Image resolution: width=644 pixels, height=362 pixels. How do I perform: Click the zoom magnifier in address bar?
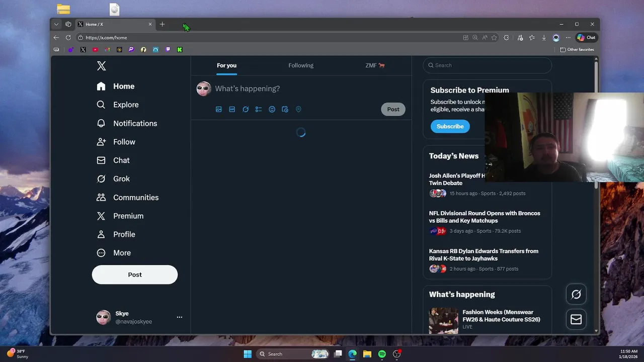[475, 38]
